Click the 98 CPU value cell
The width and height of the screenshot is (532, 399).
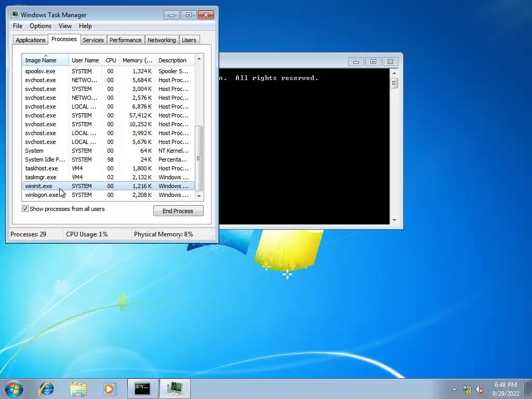tap(110, 159)
